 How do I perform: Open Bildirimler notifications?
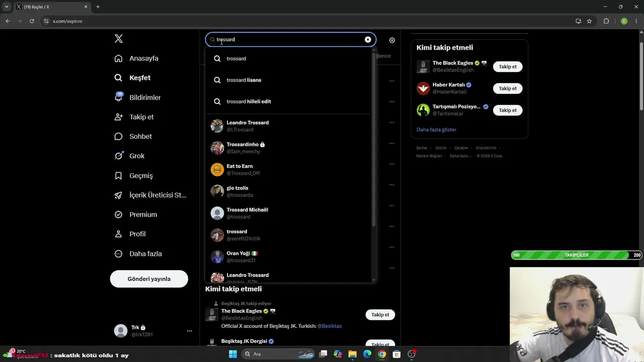(138, 98)
